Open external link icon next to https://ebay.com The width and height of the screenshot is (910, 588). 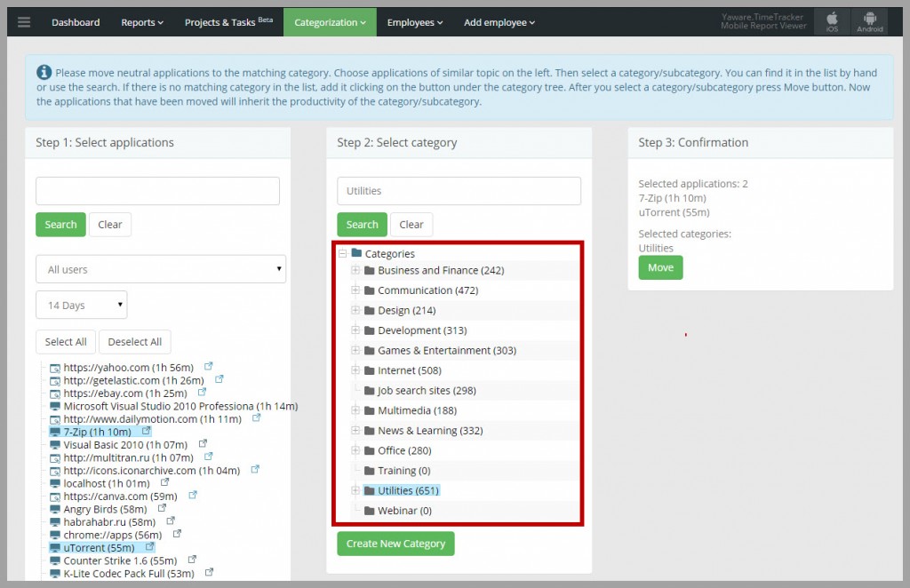(202, 392)
